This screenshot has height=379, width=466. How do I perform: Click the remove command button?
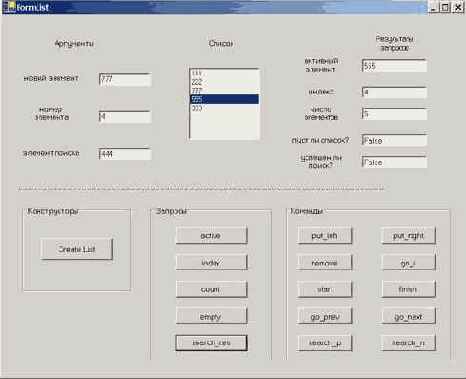click(x=325, y=263)
